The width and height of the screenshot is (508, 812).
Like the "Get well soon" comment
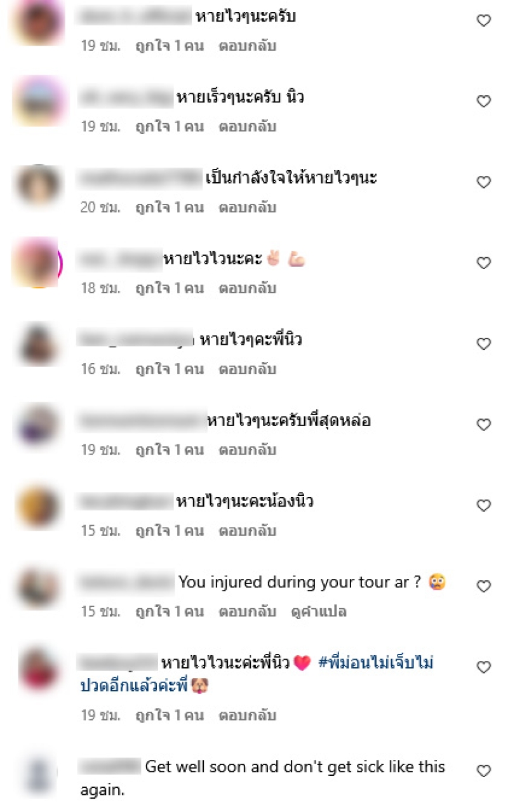point(484,771)
